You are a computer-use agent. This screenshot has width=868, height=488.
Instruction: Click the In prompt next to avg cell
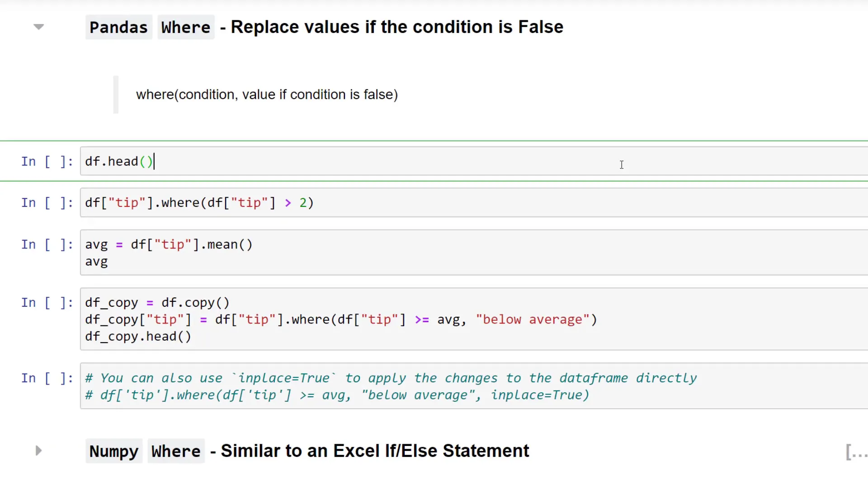(47, 244)
